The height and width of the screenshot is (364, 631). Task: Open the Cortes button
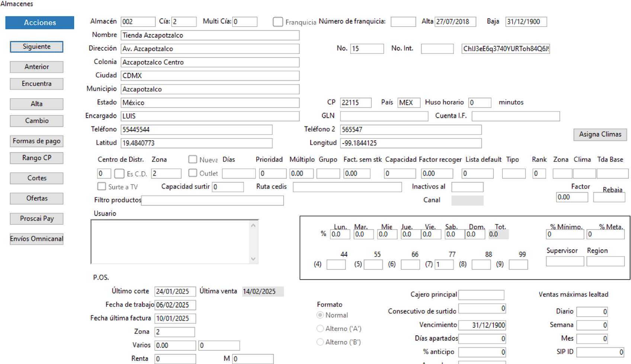(36, 178)
